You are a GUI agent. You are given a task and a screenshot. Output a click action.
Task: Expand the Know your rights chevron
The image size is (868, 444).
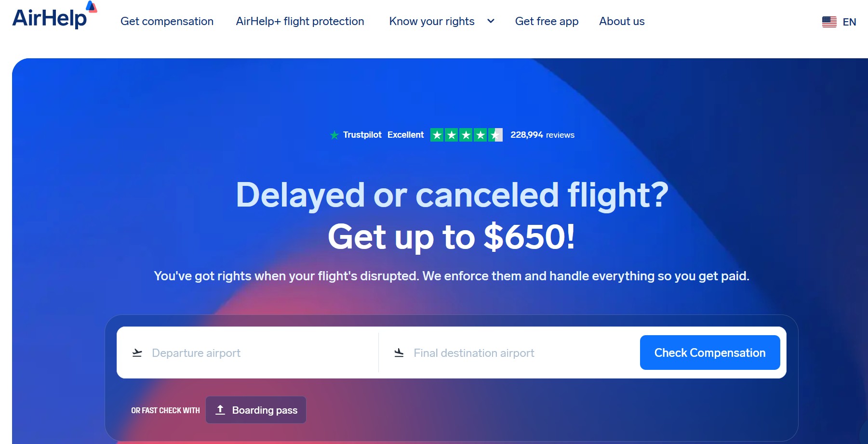click(491, 21)
